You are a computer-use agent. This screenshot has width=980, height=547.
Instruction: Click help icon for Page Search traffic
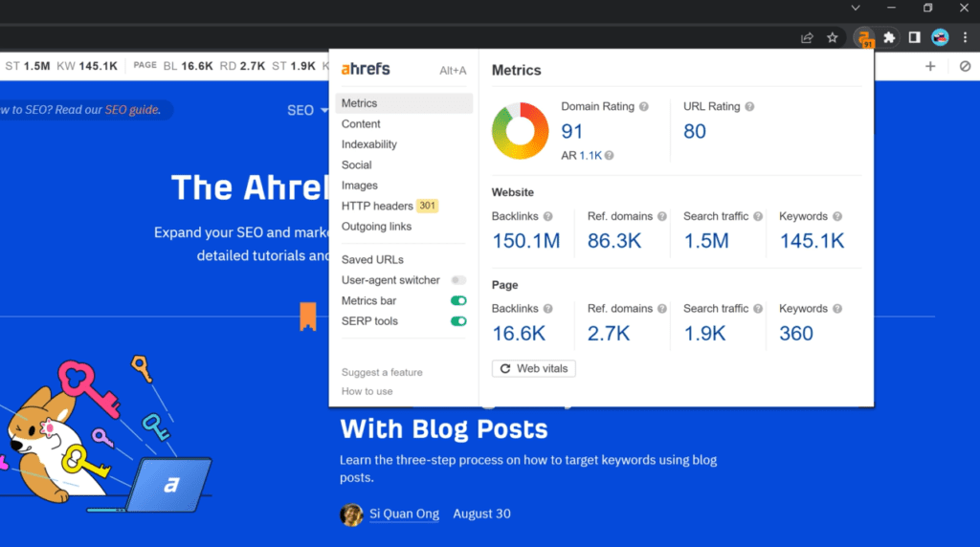coord(758,309)
